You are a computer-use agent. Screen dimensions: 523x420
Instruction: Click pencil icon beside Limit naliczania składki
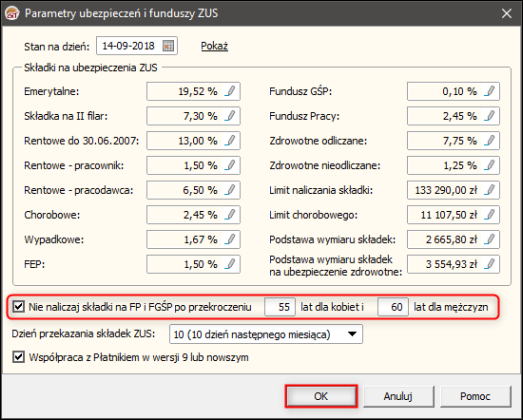point(489,190)
